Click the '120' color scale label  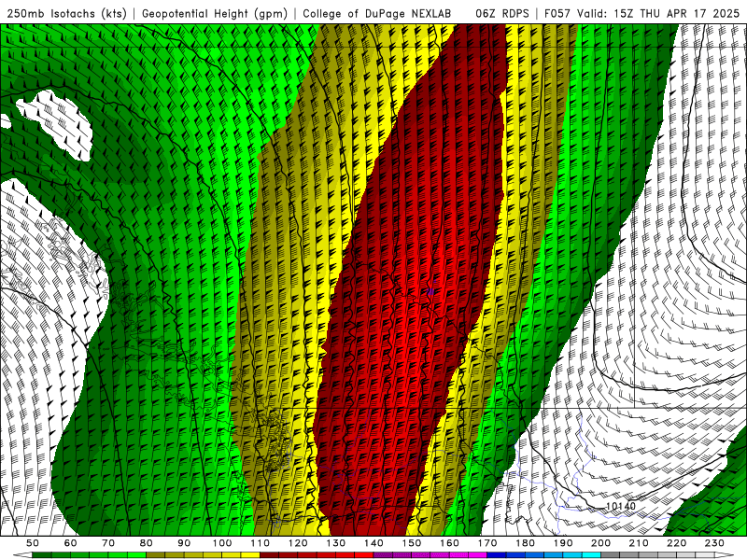click(x=298, y=543)
